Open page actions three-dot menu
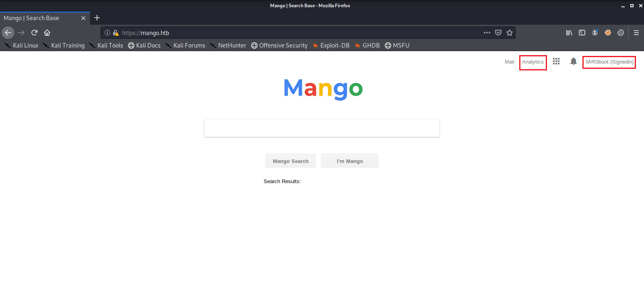This screenshot has height=293, width=644. point(487,33)
